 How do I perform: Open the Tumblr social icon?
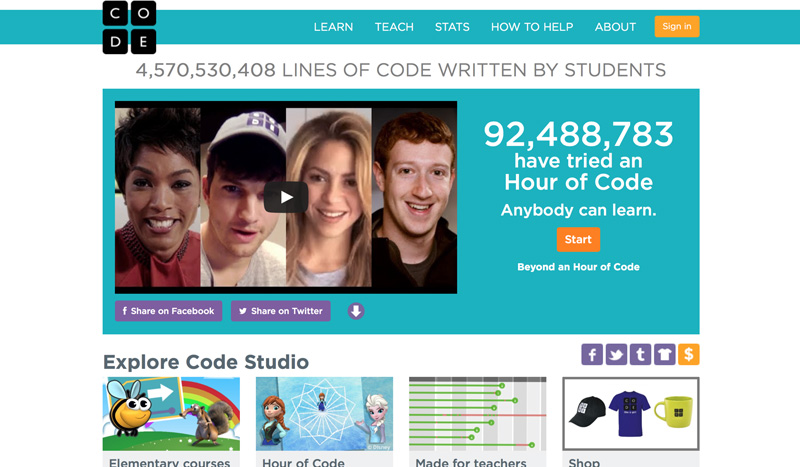[640, 354]
